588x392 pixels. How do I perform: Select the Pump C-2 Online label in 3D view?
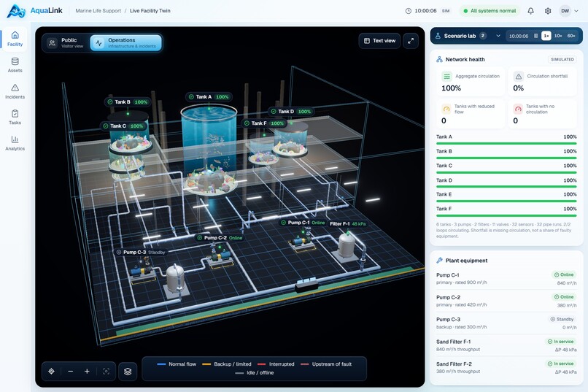pyautogui.click(x=220, y=238)
